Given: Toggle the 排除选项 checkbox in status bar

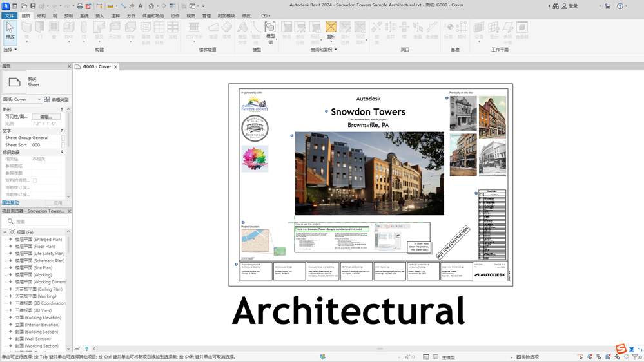Looking at the screenshot, I should (x=519, y=357).
